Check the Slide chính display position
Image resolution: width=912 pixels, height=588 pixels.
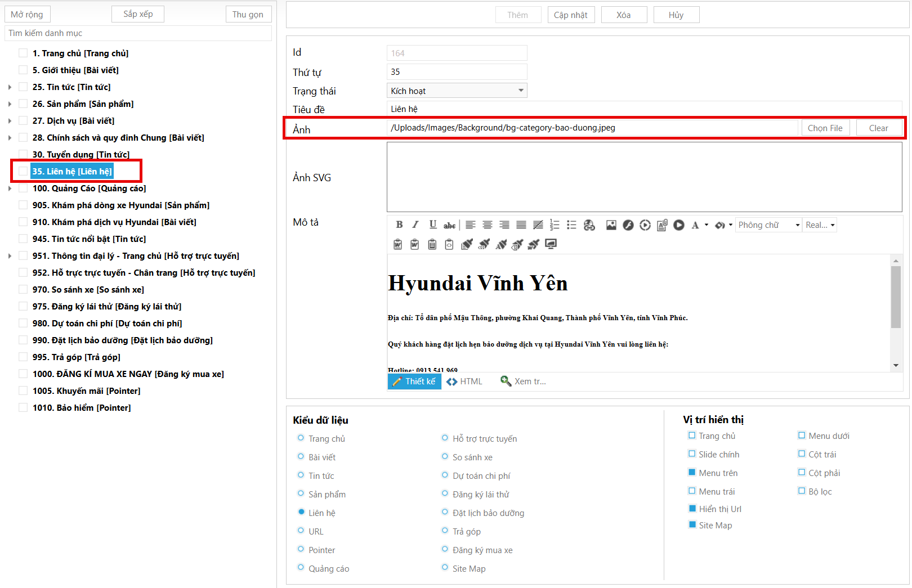(x=692, y=454)
